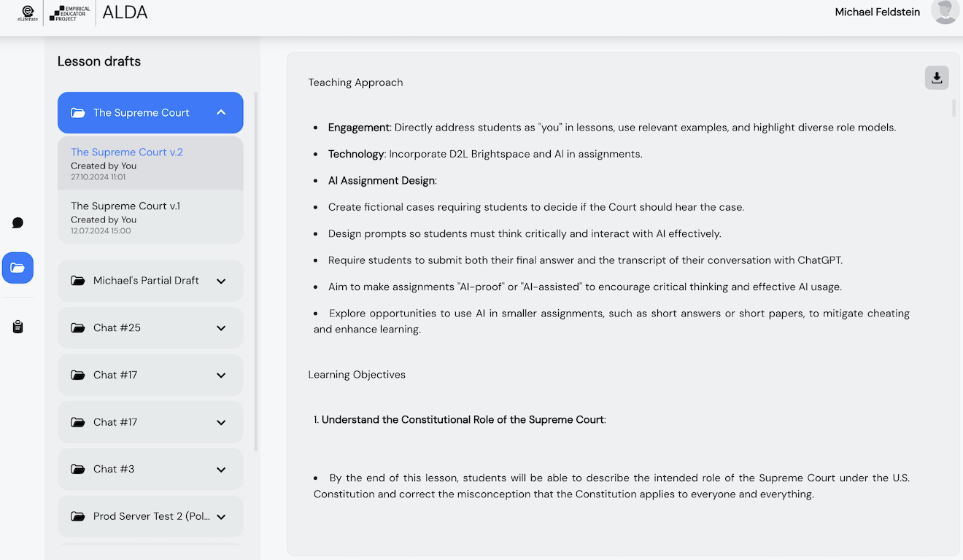
Task: Click the download icon on the lesson panel
Action: click(x=937, y=77)
